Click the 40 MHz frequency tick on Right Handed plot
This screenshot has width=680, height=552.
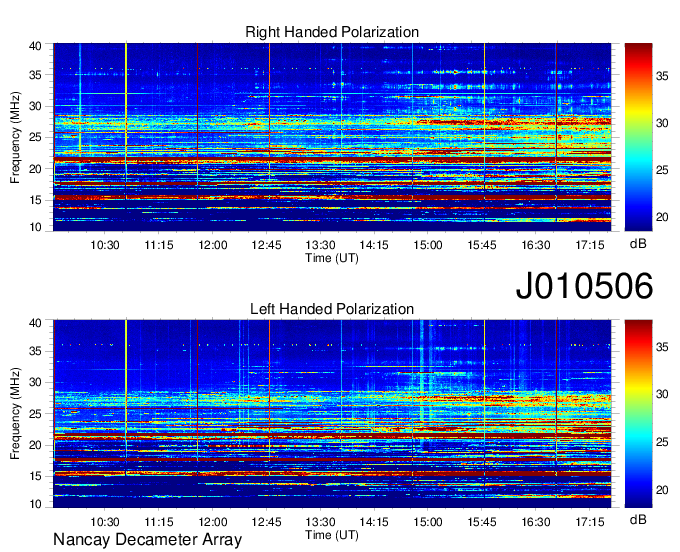pos(35,46)
